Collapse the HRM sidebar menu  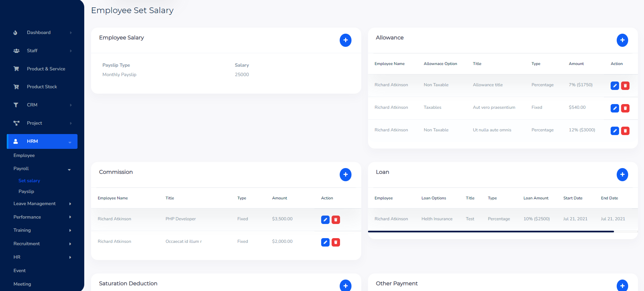(x=42, y=141)
